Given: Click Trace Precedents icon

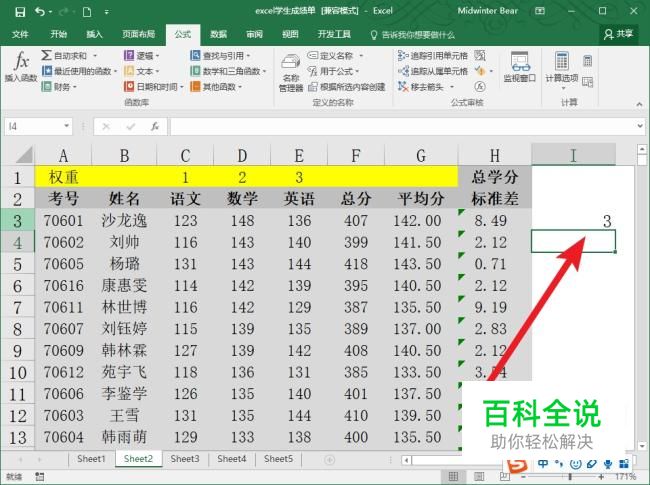Looking at the screenshot, I should click(403, 55).
